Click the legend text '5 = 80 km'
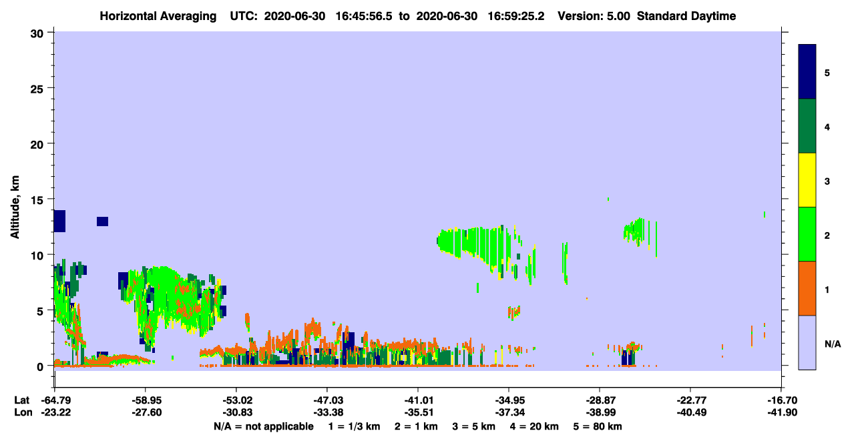868x445 pixels. tap(598, 426)
